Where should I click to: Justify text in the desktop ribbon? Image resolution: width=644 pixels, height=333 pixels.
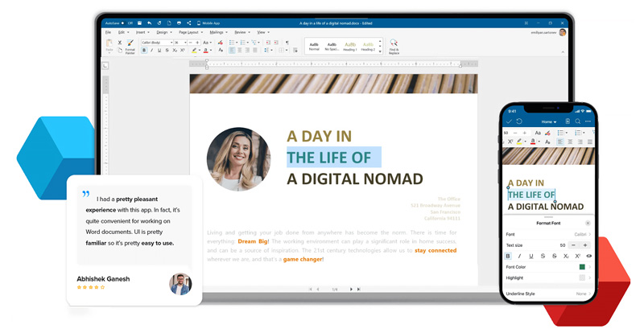tap(255, 50)
